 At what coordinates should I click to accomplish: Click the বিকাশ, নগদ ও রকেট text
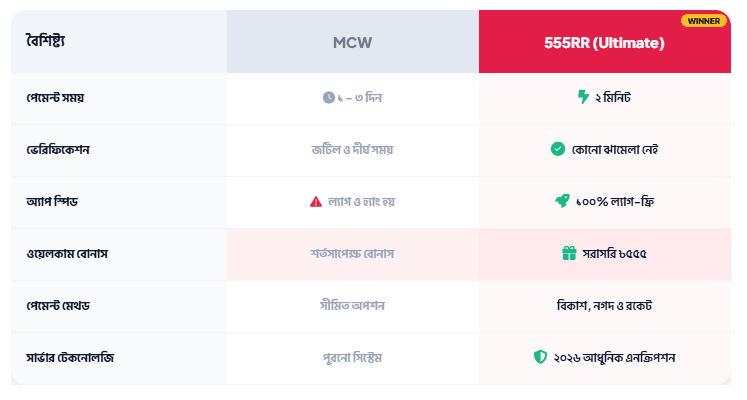tap(604, 305)
